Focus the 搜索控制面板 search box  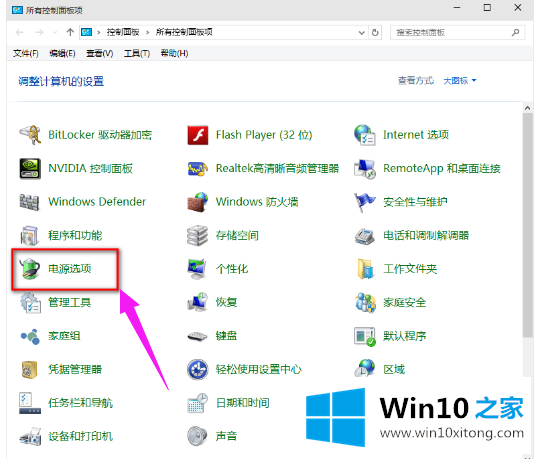pyautogui.click(x=457, y=32)
